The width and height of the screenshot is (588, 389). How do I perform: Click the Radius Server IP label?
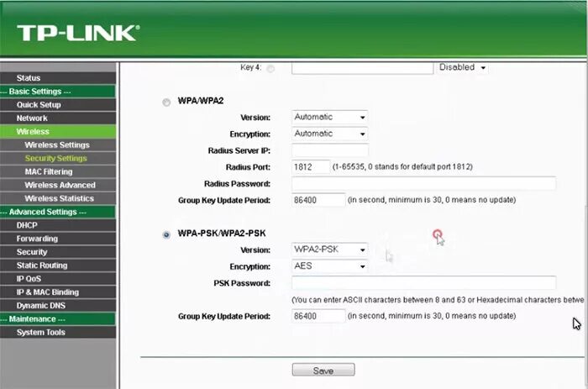click(x=239, y=150)
